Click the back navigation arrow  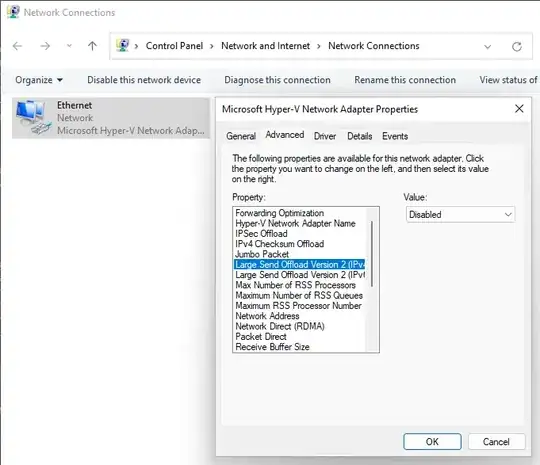17,46
